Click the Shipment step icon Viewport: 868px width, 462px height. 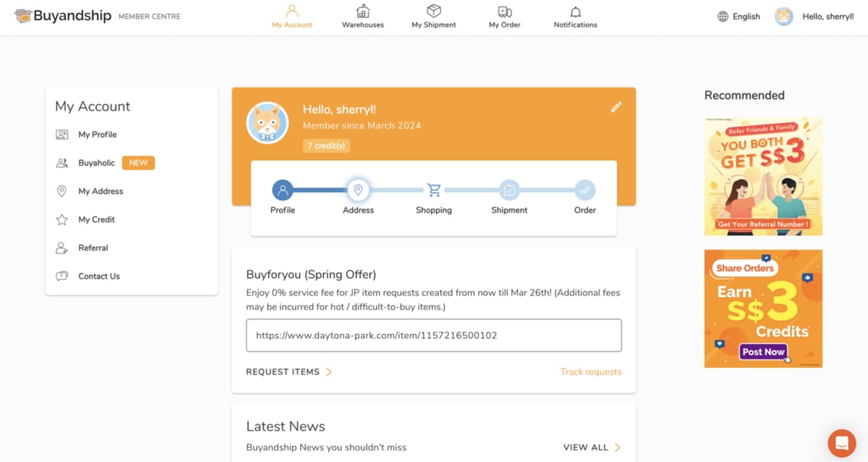(509, 191)
